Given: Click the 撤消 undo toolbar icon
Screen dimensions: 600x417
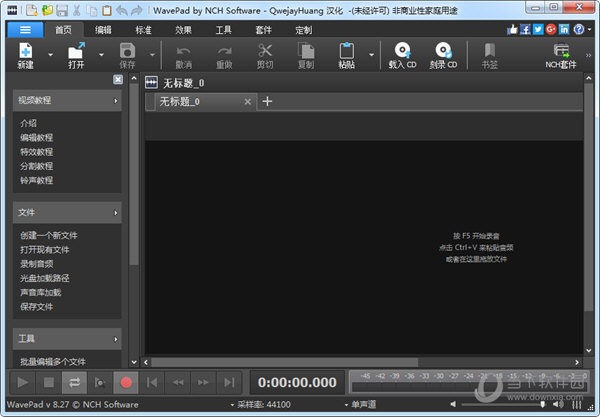Looking at the screenshot, I should 184,56.
